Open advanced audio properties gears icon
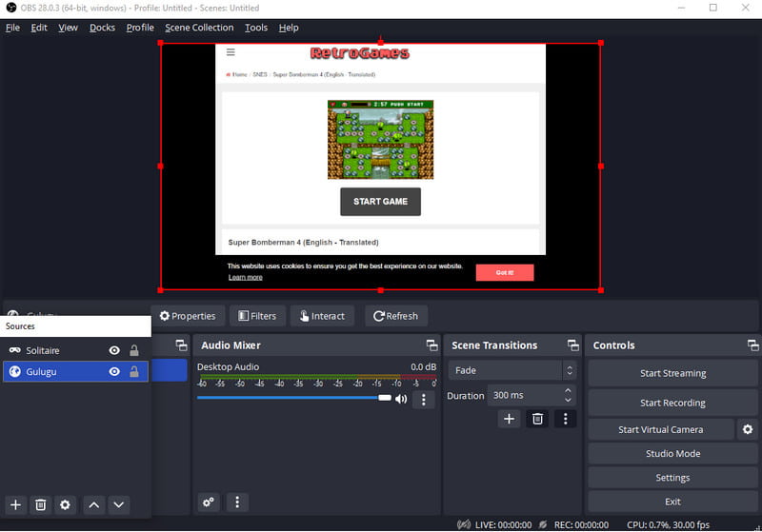The image size is (762, 532). pyautogui.click(x=209, y=502)
